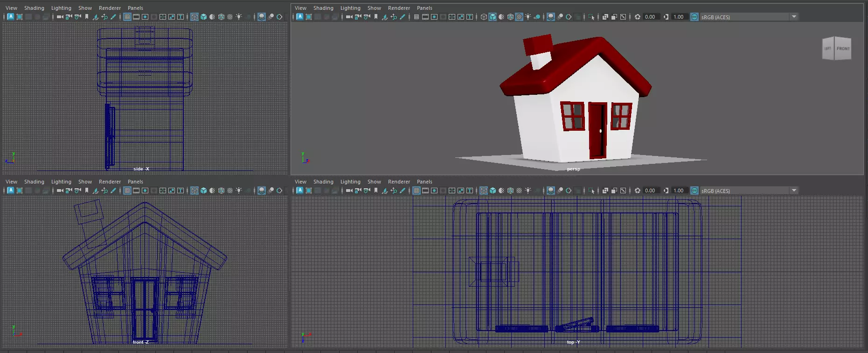
Task: Toggle Resolution Gate in top view panel
Action: (x=434, y=191)
